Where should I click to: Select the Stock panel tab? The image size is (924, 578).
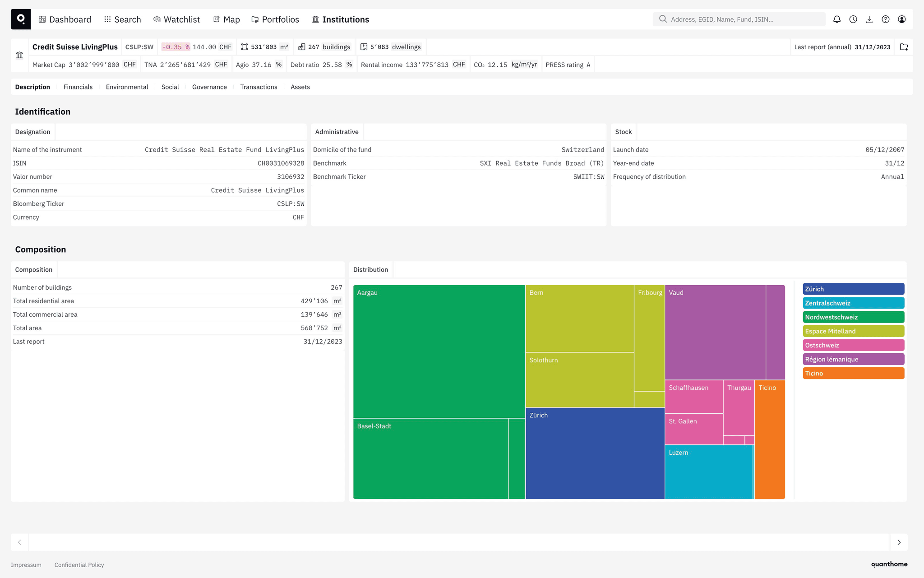[x=624, y=132]
